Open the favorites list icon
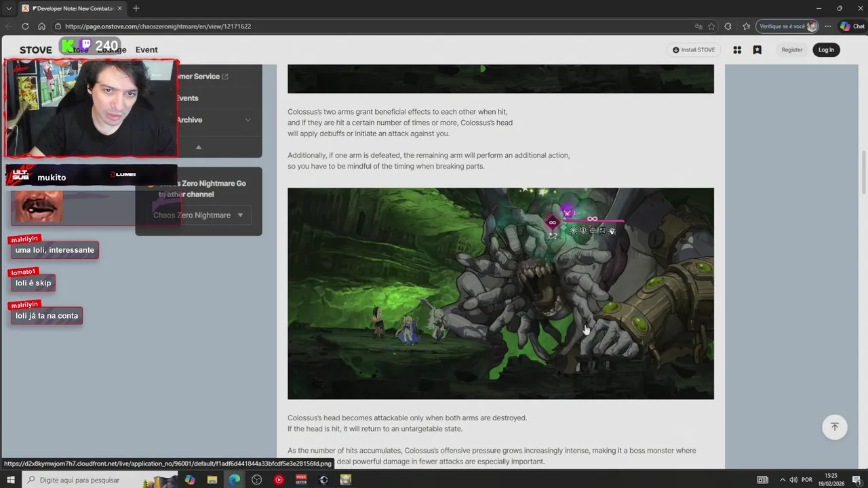Viewport: 868px width, 488px height. click(746, 26)
